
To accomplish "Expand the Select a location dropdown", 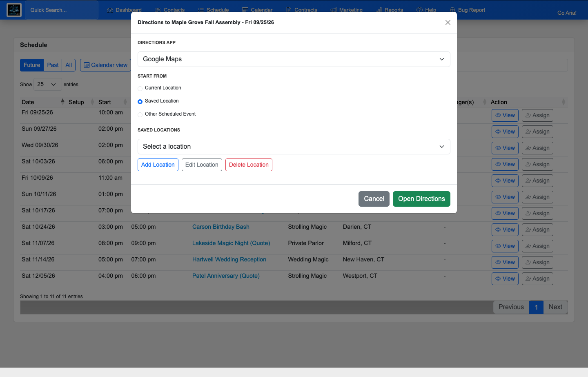I will tap(294, 147).
